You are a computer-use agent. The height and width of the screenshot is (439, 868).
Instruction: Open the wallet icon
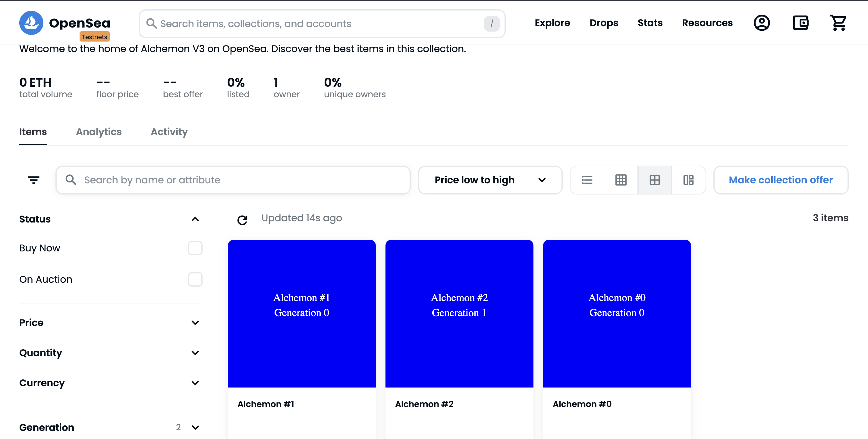[x=800, y=23]
